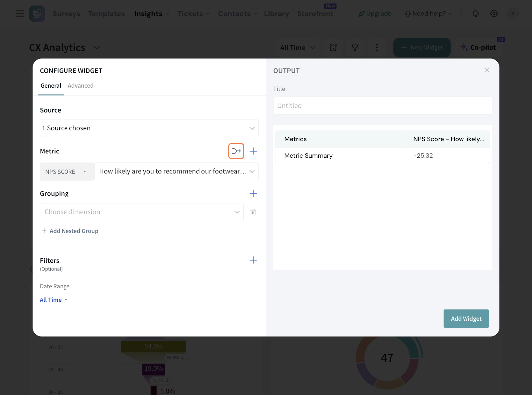The image size is (532, 395).
Task: Add a grouping with plus icon
Action: (x=253, y=194)
